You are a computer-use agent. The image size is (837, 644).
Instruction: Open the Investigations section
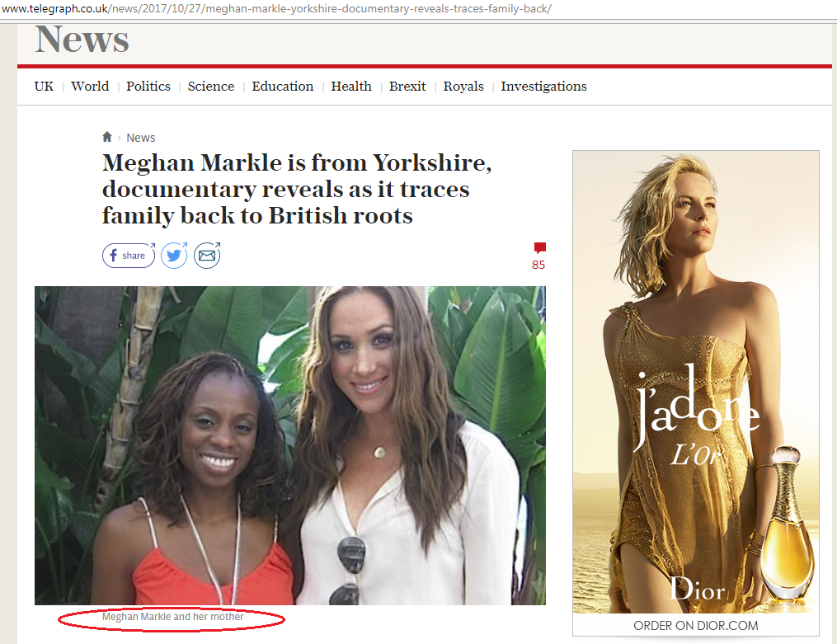[543, 87]
